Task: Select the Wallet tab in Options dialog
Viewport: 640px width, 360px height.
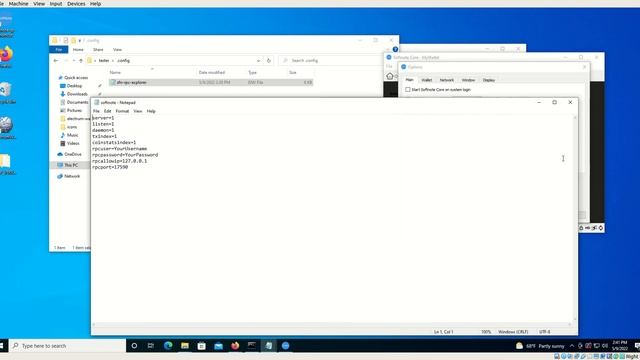Action: [x=427, y=80]
